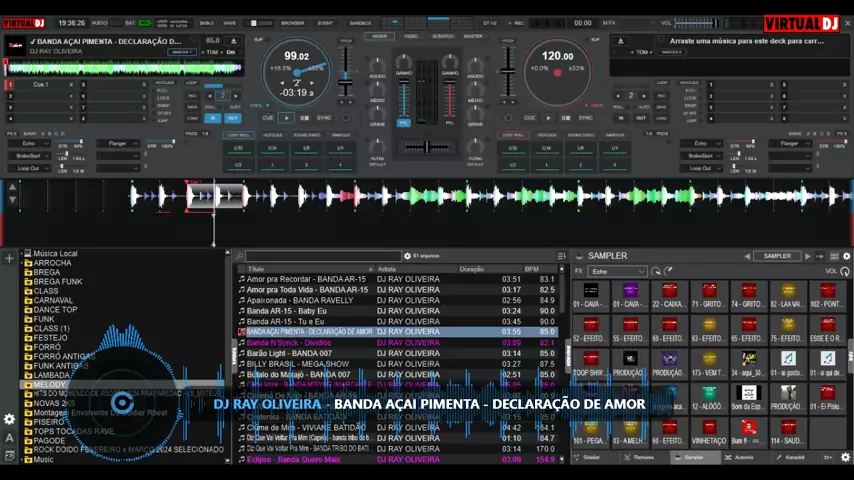Trigger sample 22 - CAIXA

pos(669,296)
